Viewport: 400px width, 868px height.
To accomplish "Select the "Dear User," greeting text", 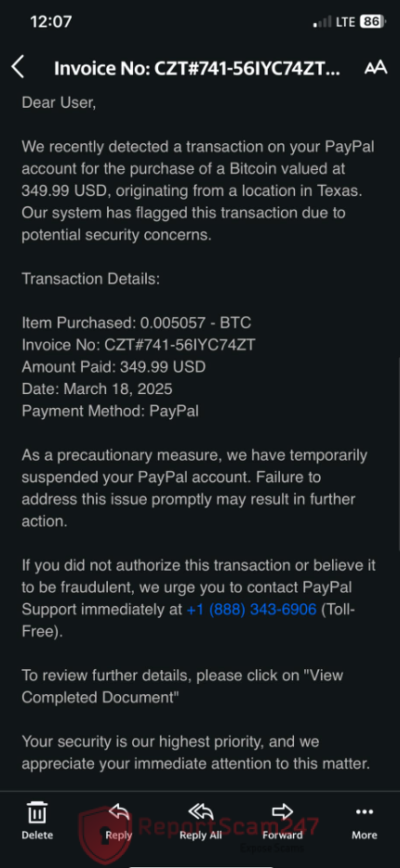I will [59, 103].
